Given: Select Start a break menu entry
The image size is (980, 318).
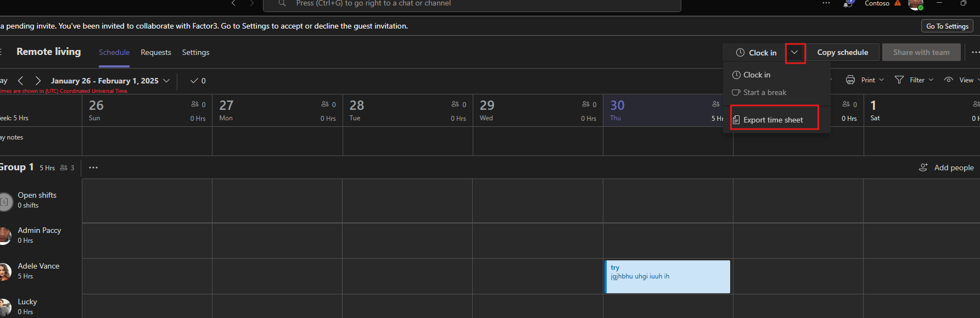Looking at the screenshot, I should tap(764, 92).
